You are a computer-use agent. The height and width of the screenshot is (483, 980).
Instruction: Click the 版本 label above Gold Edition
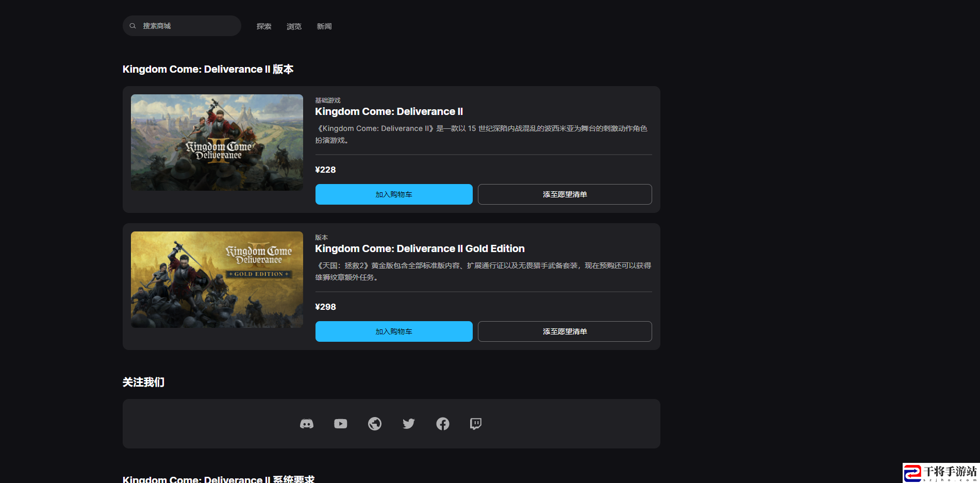coord(322,237)
